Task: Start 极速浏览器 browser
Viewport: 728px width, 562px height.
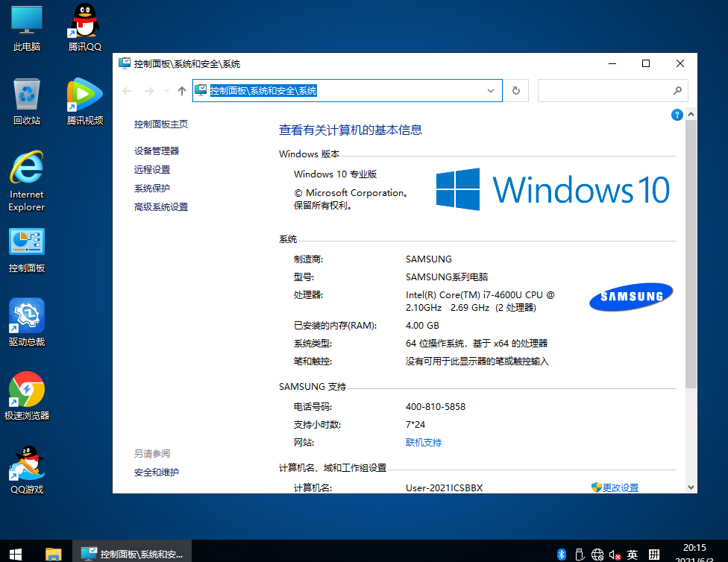Action: 25,389
